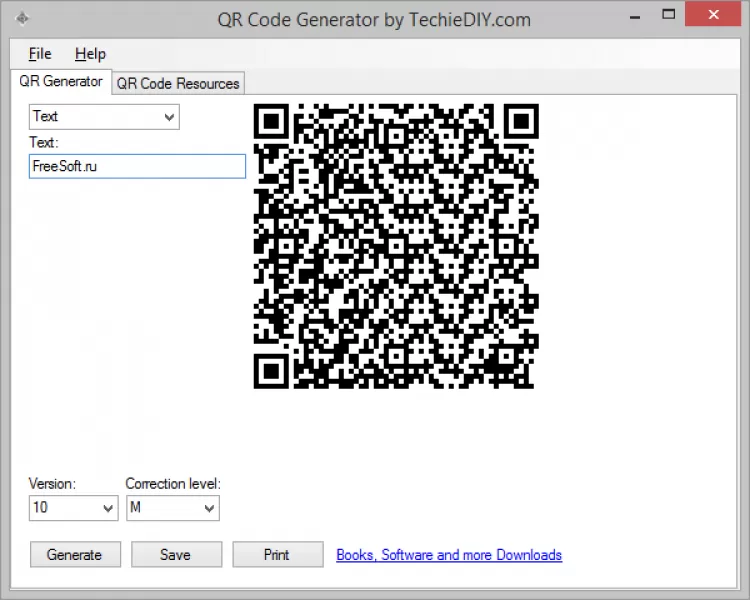Switch to the QR Code Resources tab
The image size is (750, 600).
click(178, 83)
